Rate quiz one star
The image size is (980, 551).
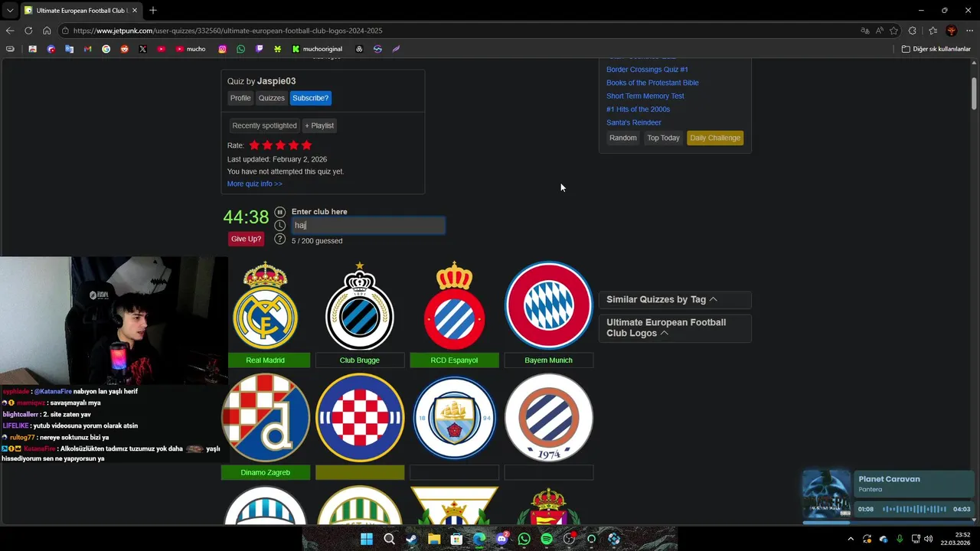(x=254, y=145)
